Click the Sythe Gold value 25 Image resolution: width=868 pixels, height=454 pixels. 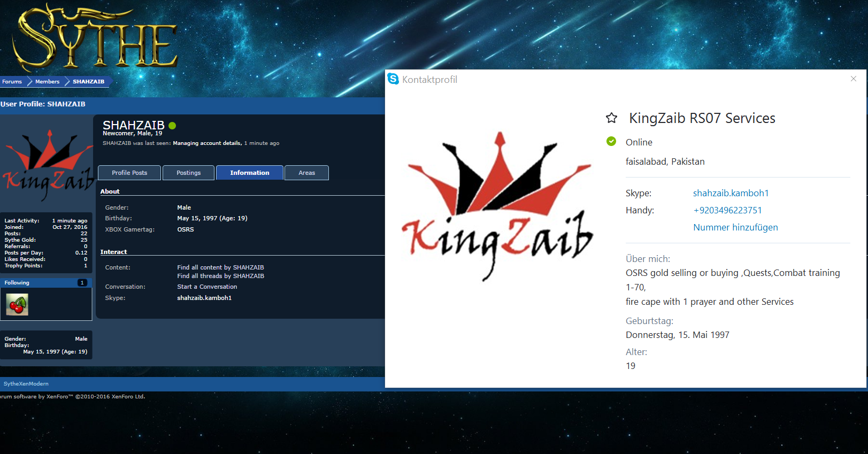84,240
